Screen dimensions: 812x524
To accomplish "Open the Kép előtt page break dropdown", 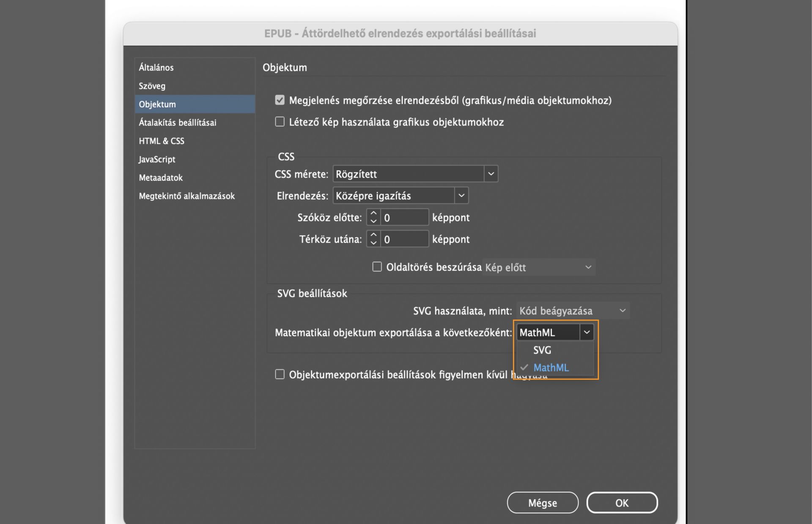I will point(538,267).
